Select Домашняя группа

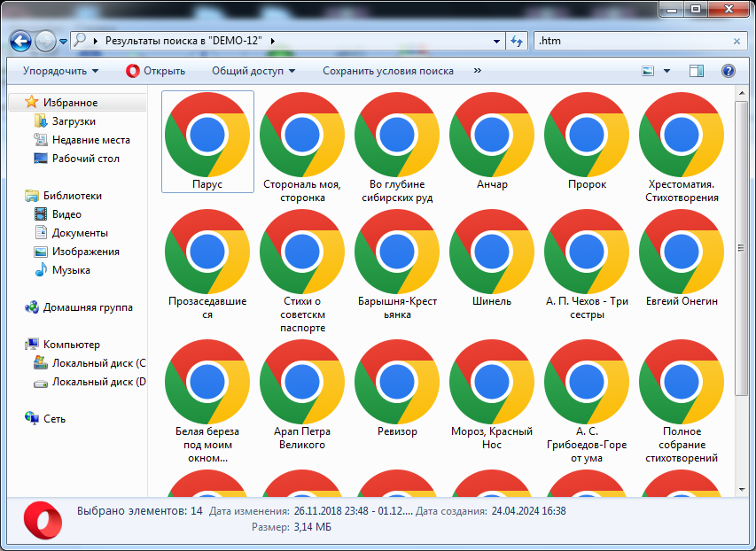pos(88,307)
